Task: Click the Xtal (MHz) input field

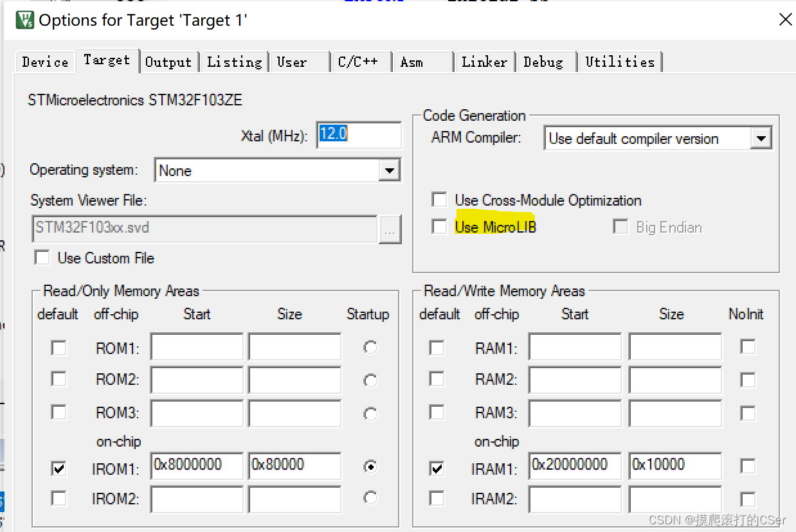Action: (359, 135)
